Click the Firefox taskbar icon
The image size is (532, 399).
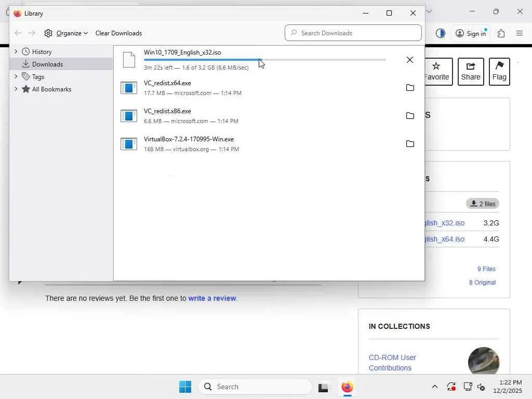click(x=347, y=387)
